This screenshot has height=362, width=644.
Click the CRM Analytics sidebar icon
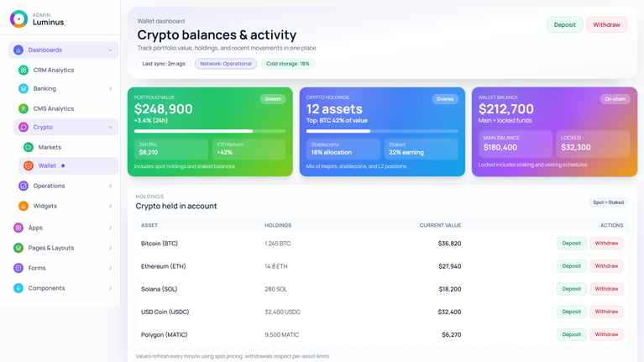[24, 70]
